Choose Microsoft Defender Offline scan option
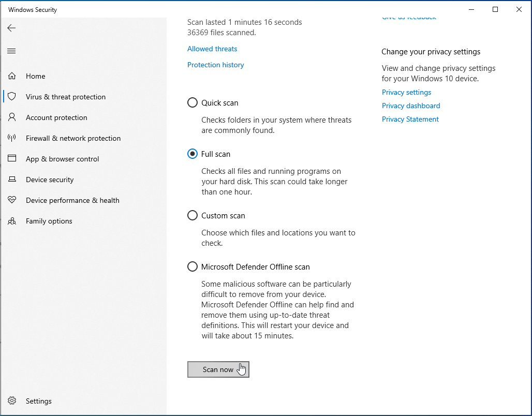The image size is (532, 416). click(x=193, y=266)
